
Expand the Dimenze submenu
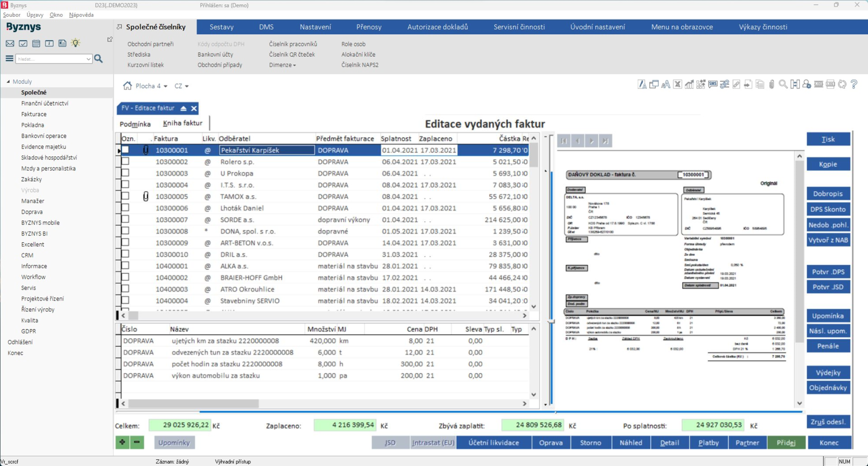(282, 65)
